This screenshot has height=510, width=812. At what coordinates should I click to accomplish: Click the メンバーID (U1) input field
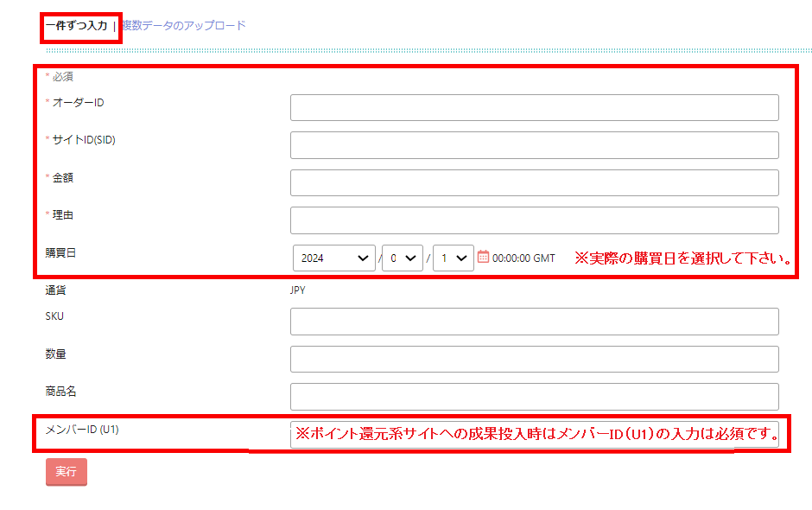click(x=534, y=435)
